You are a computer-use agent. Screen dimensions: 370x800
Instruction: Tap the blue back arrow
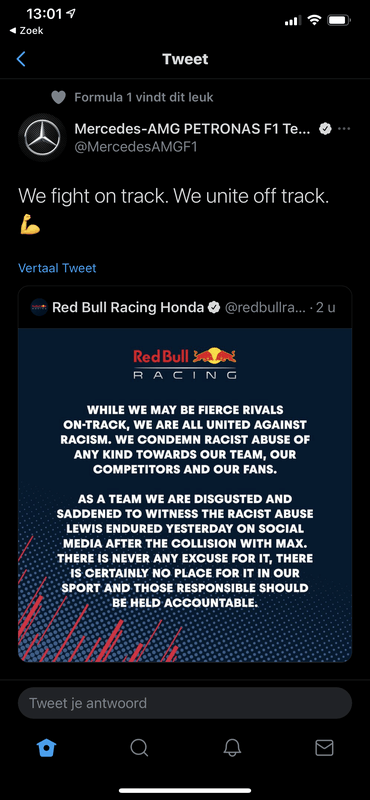[21, 59]
